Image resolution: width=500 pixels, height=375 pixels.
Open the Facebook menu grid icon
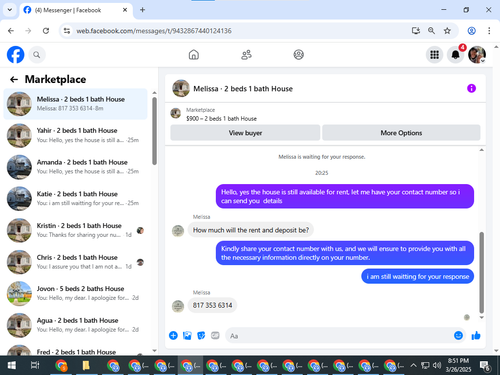[x=434, y=55]
